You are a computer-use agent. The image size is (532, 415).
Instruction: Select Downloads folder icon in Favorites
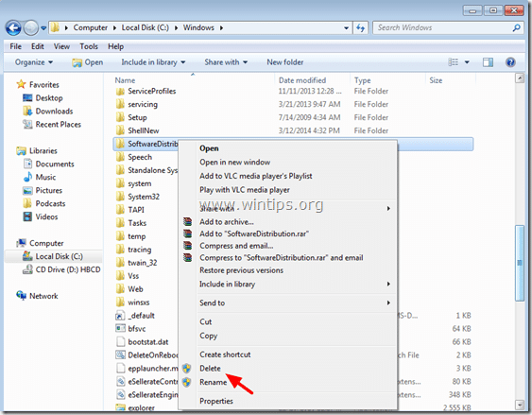[27, 111]
